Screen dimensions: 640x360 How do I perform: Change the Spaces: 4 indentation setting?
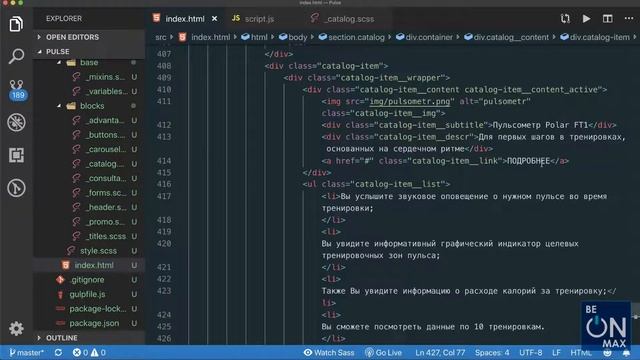[492, 352]
